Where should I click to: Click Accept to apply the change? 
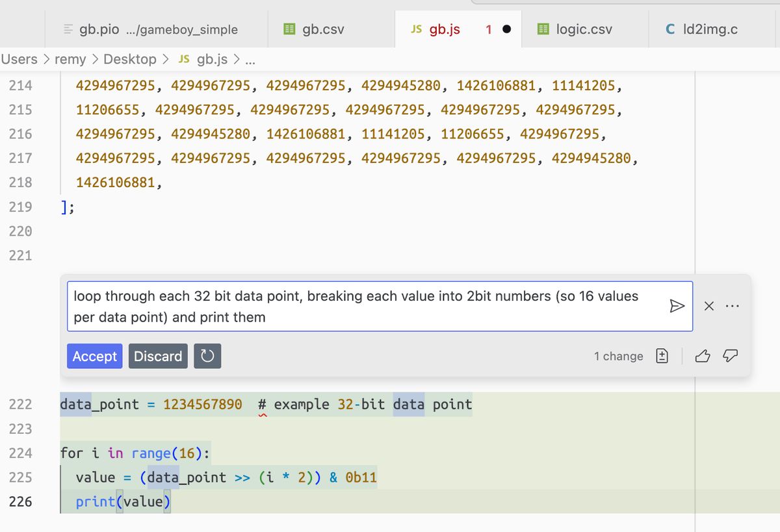[94, 356]
